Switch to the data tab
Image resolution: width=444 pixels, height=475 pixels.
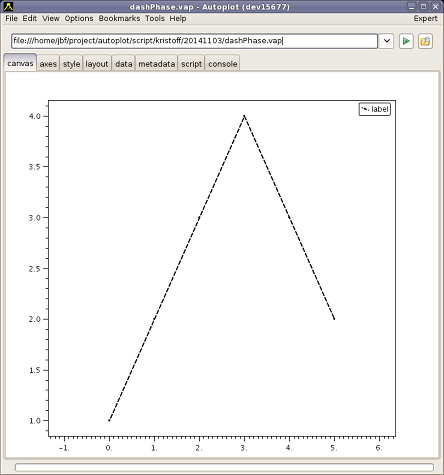[x=123, y=64]
